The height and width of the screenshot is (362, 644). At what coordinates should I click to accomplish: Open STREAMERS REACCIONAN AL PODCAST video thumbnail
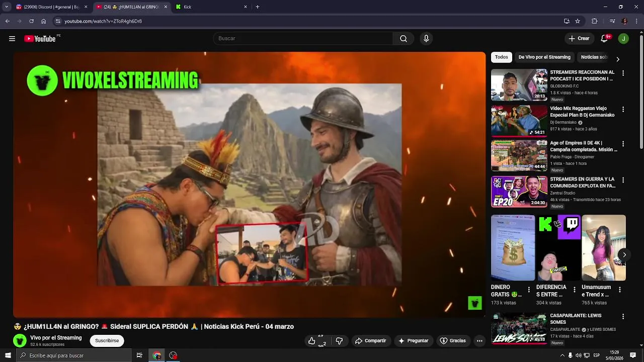tap(519, 85)
